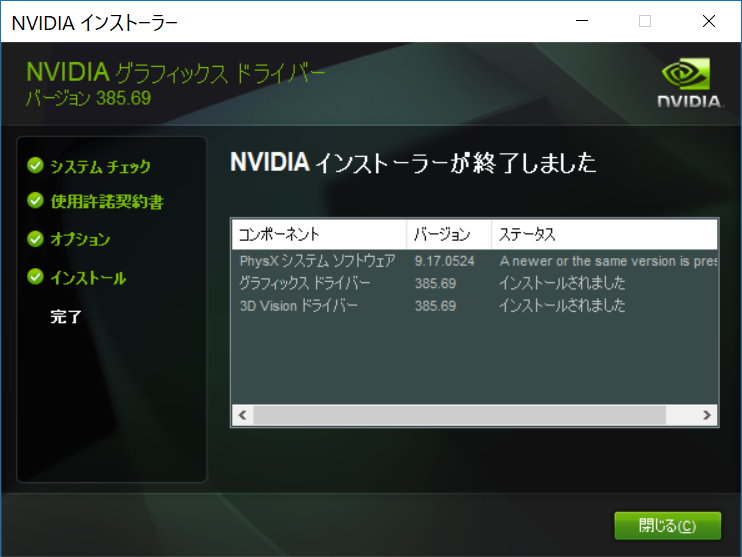The image size is (742, 557).
Task: Click the 385.69 version for グラフィックス ドライバー
Action: (x=435, y=283)
